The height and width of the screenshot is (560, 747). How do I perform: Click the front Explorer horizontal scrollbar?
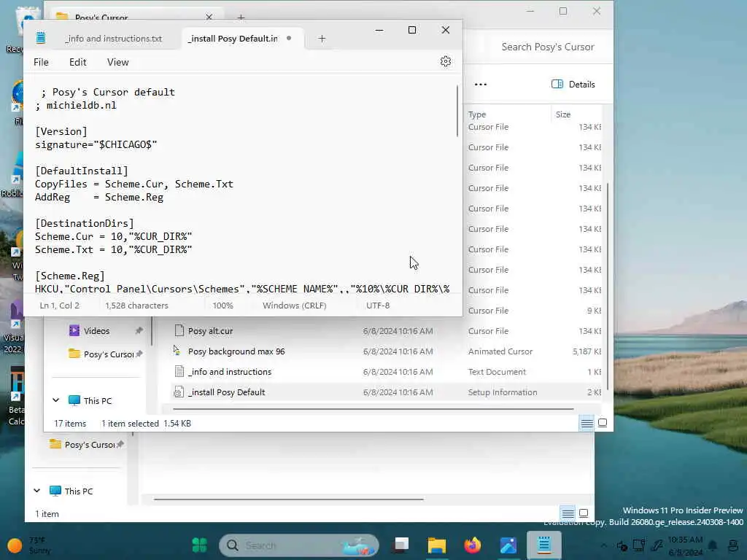click(373, 408)
